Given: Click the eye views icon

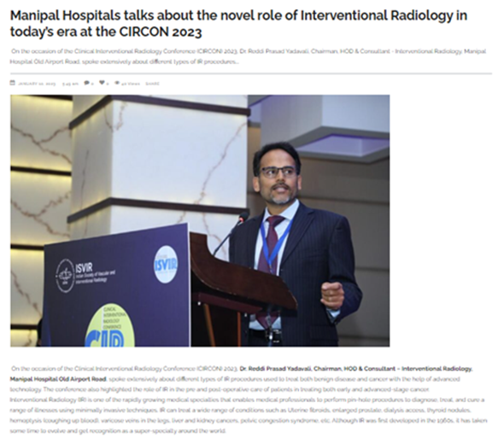Looking at the screenshot, I should (x=117, y=83).
